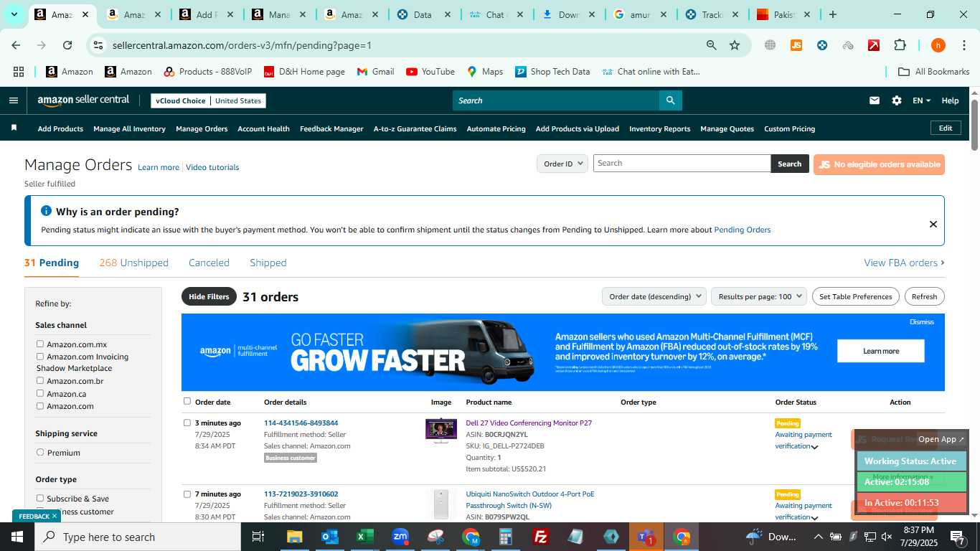This screenshot has height=551, width=980.
Task: Open the messages envelope icon
Action: (x=874, y=100)
